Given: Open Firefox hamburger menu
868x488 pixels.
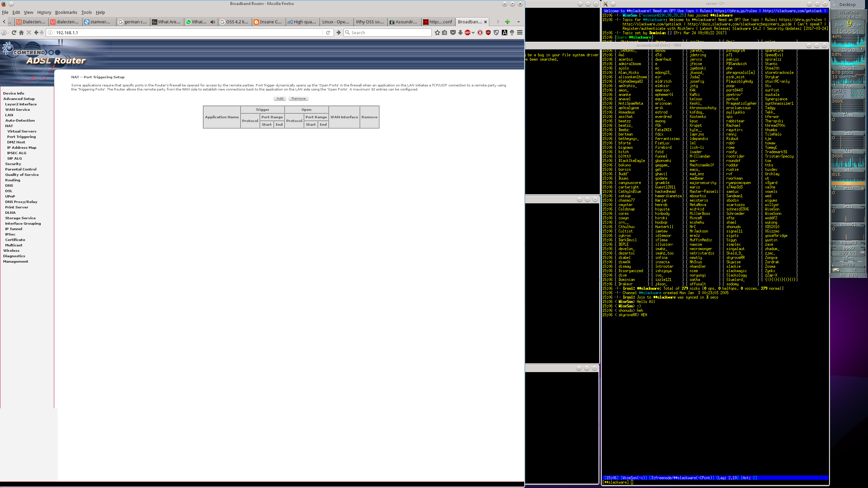Looking at the screenshot, I should point(520,33).
